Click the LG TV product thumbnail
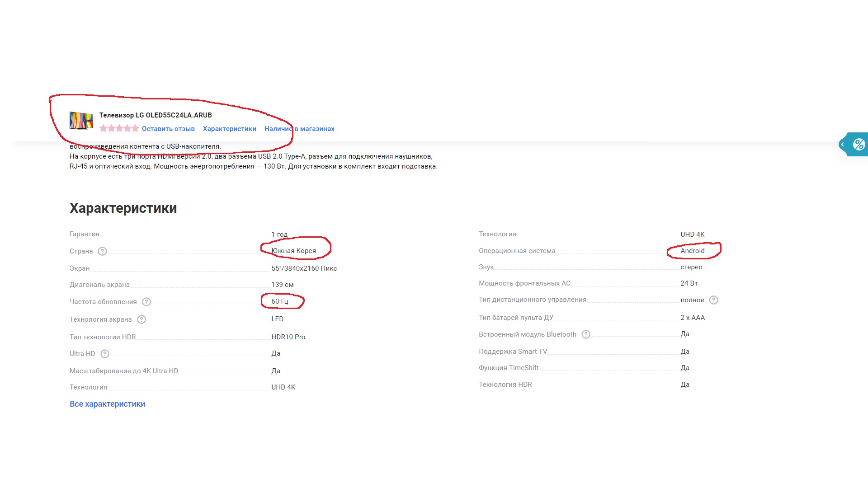Image resolution: width=868 pixels, height=488 pixels. [81, 121]
